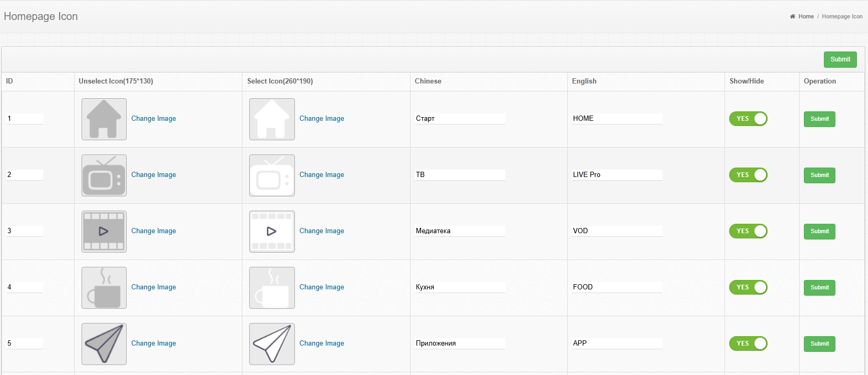Click Change Image for gray coffee cup icon
Screen dimensions: 868x375
tap(154, 287)
